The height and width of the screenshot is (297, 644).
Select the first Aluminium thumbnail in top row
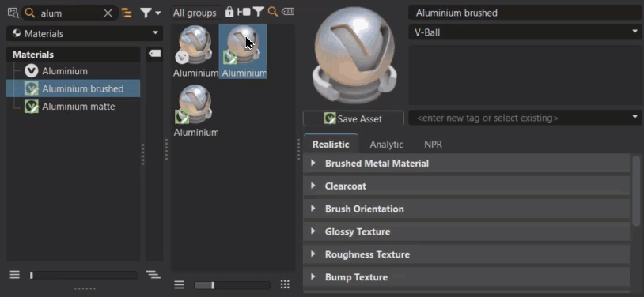click(x=195, y=51)
